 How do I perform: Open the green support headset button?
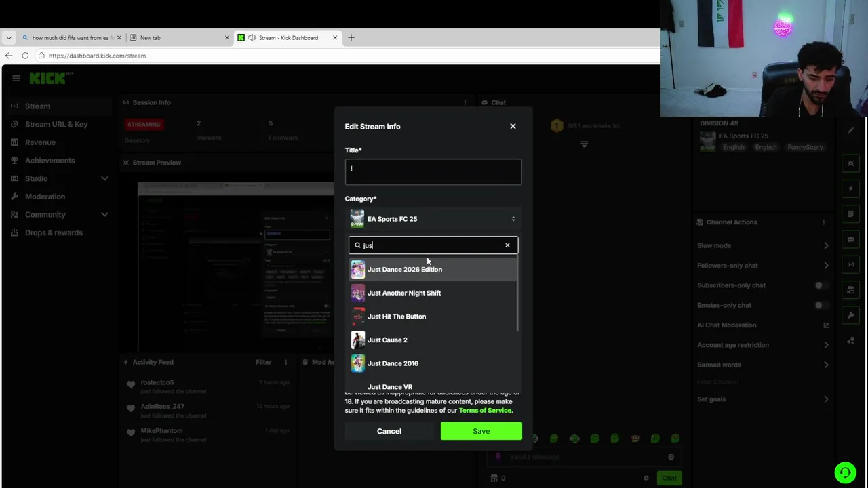point(845,472)
